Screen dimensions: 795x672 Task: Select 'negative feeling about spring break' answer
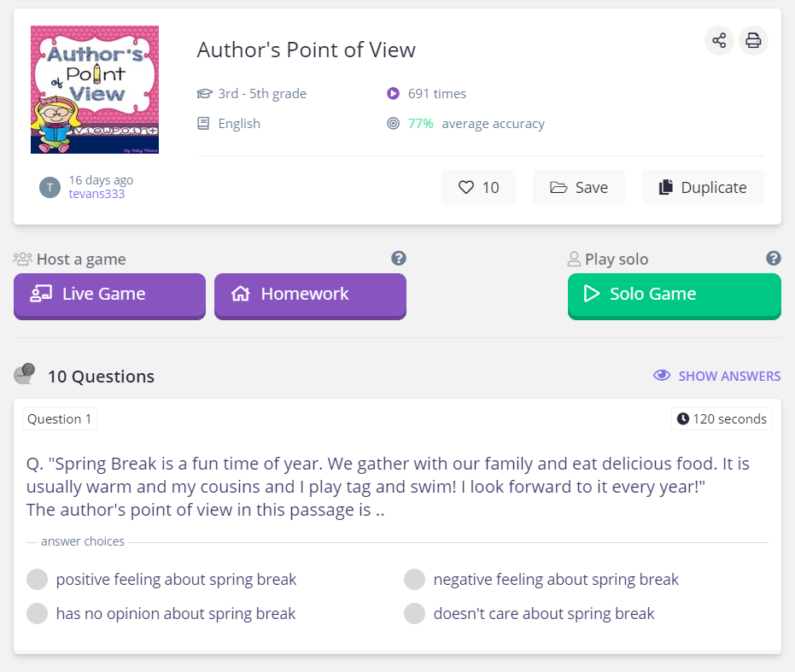pos(541,579)
